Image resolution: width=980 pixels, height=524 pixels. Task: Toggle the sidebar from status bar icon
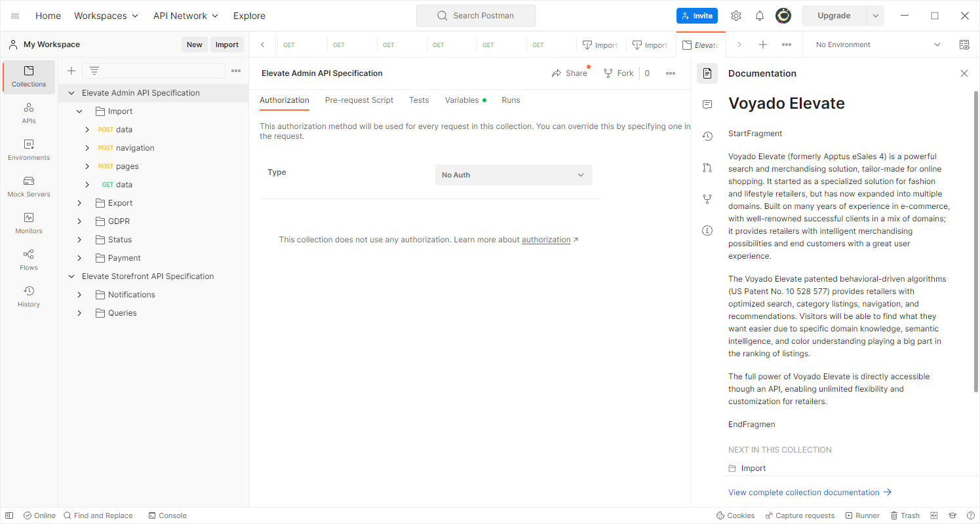(9, 515)
